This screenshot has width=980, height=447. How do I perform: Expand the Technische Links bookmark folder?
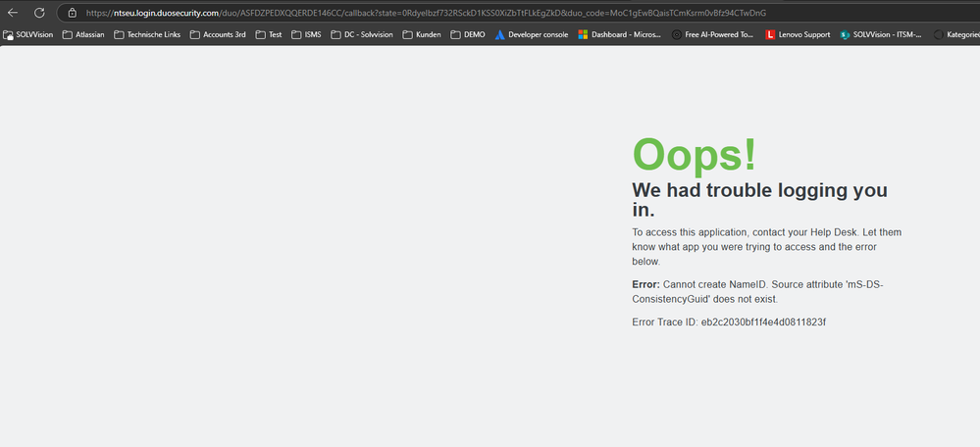[147, 35]
